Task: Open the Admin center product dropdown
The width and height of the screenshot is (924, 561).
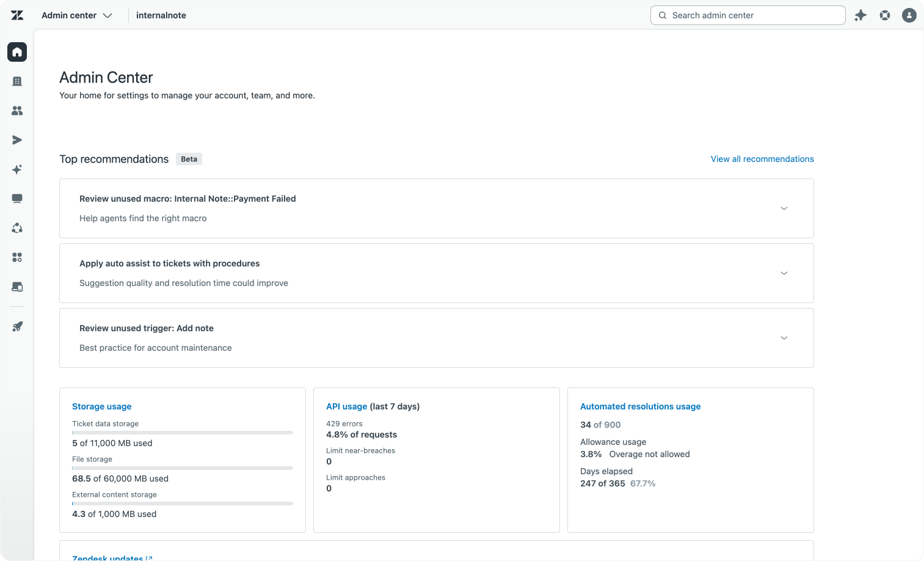Action: click(x=77, y=15)
